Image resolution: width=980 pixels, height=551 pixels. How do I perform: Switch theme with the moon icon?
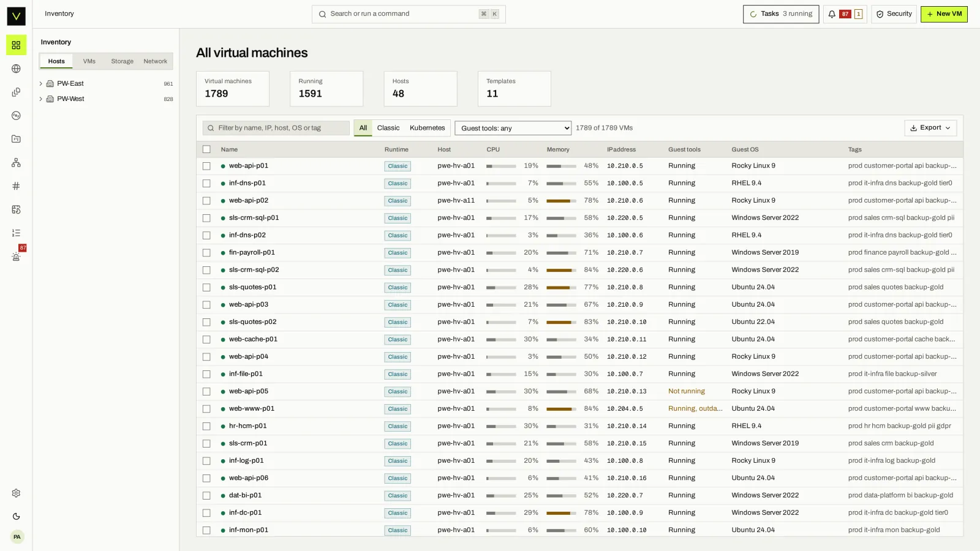[x=16, y=517]
